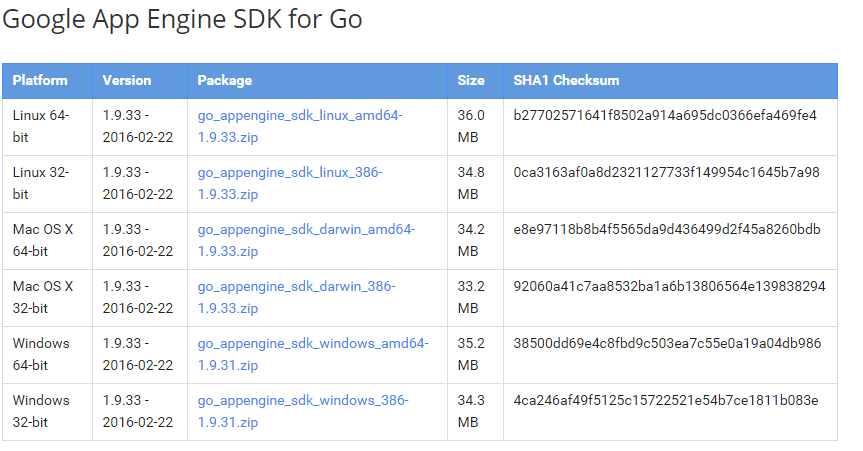Click the Size column header
Image resolution: width=863 pixels, height=451 pixels.
(471, 81)
